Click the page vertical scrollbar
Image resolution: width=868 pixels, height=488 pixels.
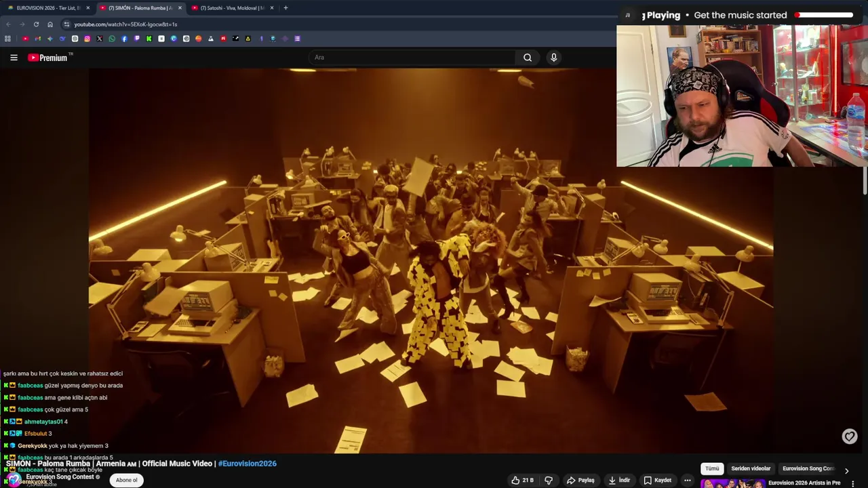(865, 180)
